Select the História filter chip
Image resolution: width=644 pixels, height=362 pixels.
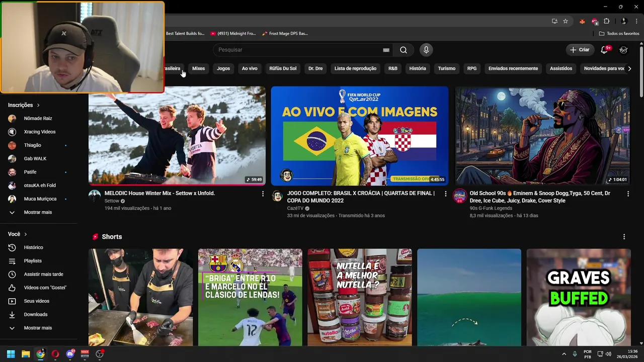(x=418, y=68)
